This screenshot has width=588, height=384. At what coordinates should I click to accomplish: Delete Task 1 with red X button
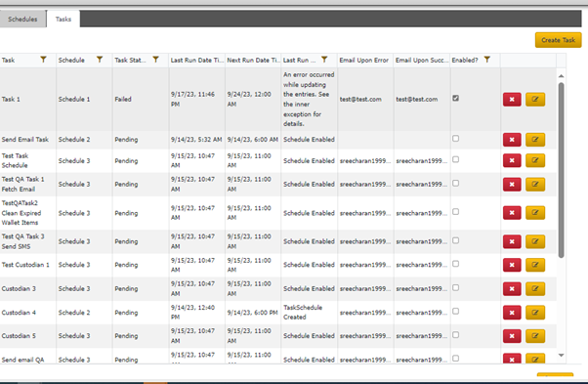(512, 100)
